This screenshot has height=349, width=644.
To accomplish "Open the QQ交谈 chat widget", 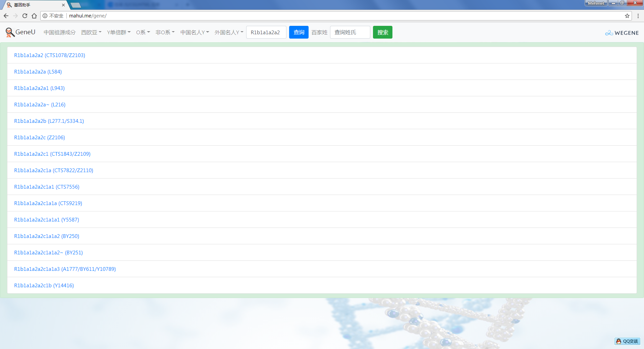I will click(x=627, y=341).
